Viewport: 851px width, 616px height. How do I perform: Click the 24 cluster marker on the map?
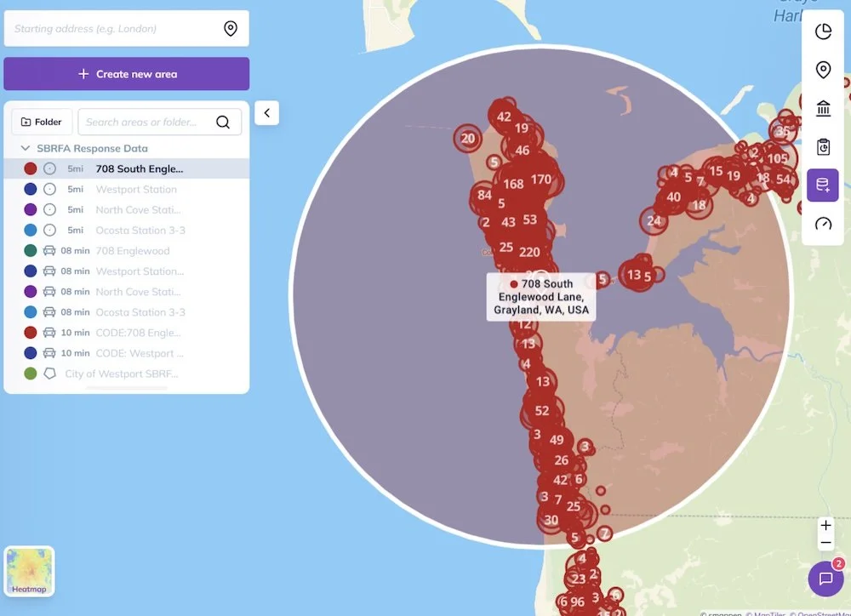[x=654, y=221]
